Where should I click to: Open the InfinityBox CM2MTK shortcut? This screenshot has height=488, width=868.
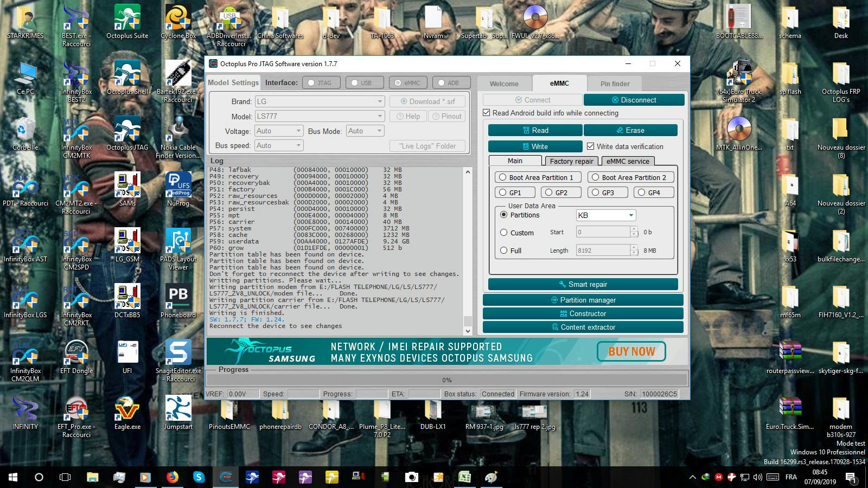(x=76, y=137)
